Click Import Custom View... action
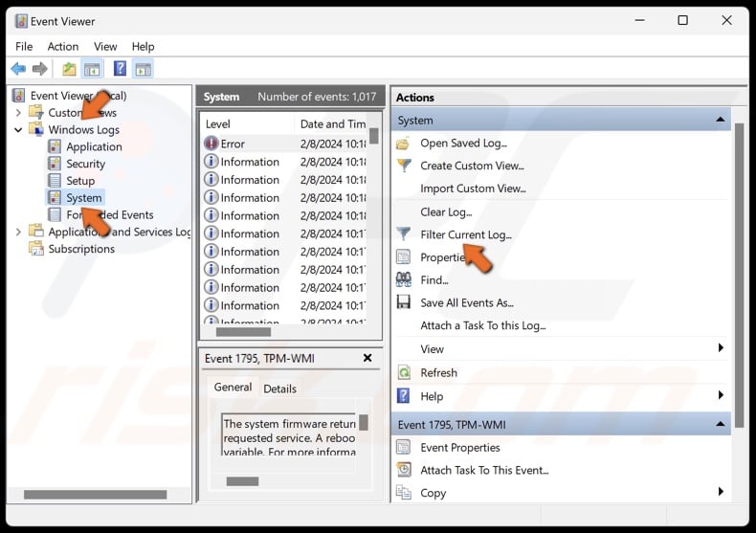The image size is (756, 533). tap(473, 189)
